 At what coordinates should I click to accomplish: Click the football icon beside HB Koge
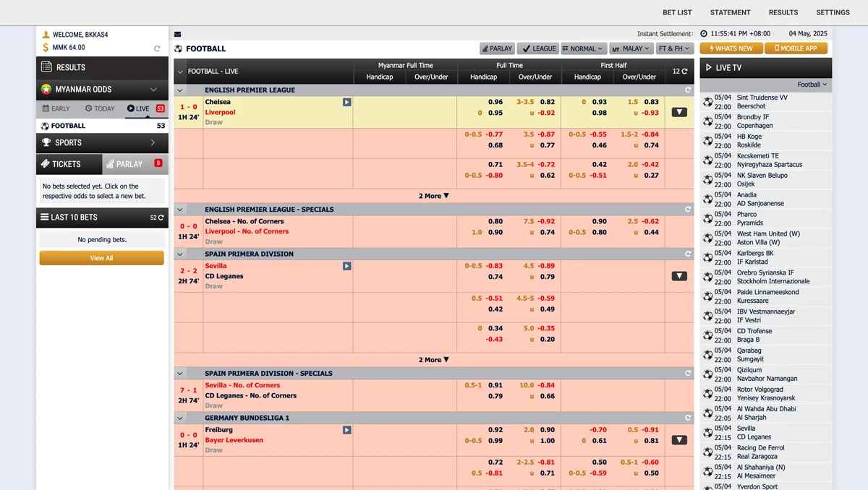tap(707, 141)
